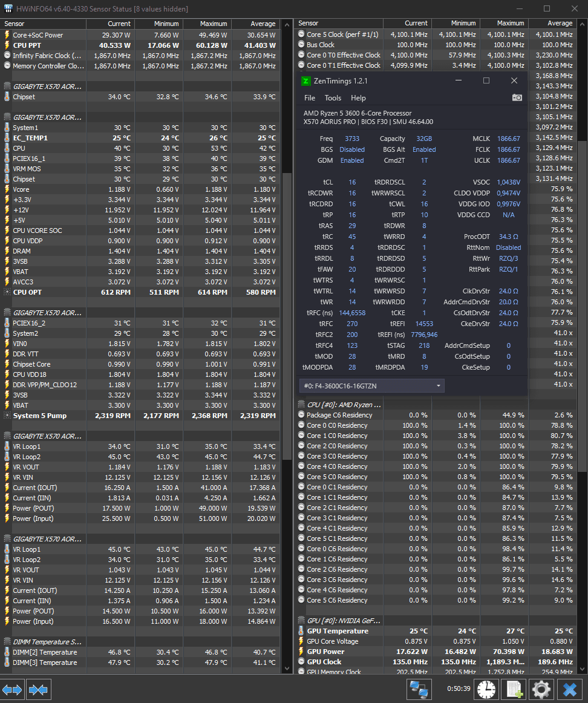This screenshot has height=703, width=588.
Task: Open ZenTimings File menu
Action: coord(309,98)
